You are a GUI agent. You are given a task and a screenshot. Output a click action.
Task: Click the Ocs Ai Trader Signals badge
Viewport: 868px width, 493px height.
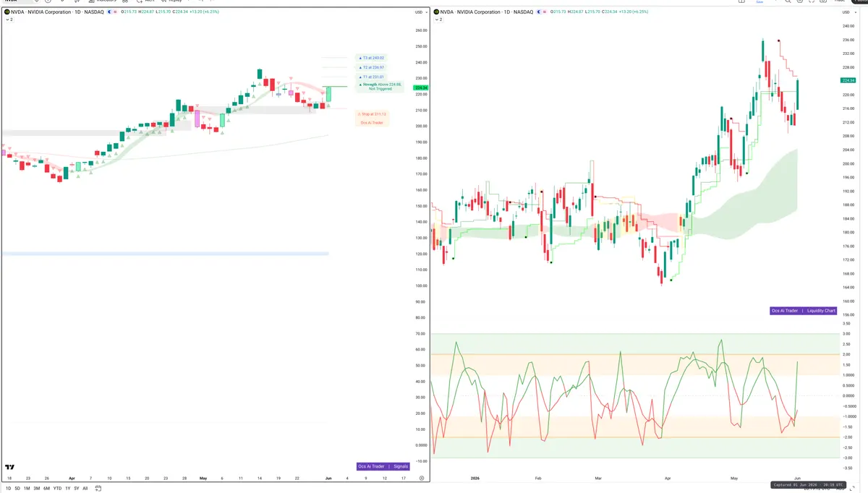[383, 466]
